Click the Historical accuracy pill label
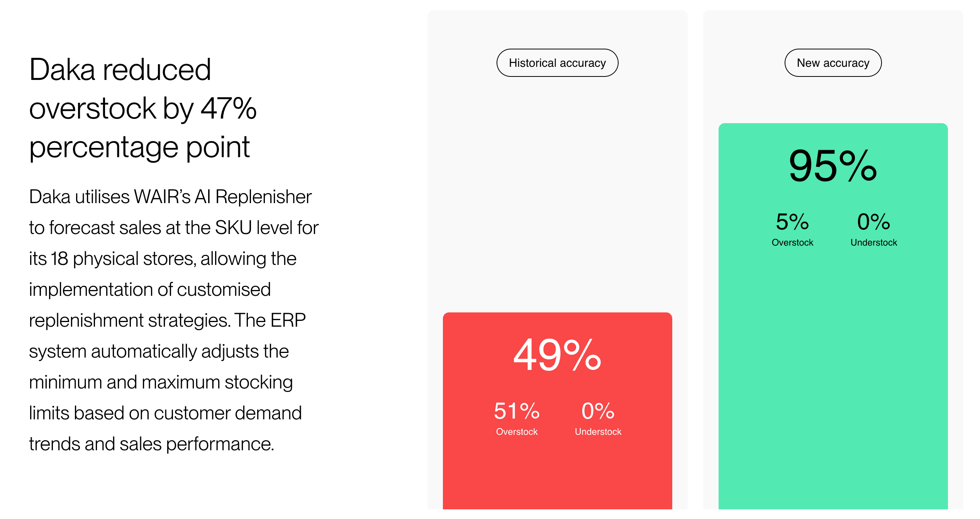The height and width of the screenshot is (519, 980). pos(557,63)
